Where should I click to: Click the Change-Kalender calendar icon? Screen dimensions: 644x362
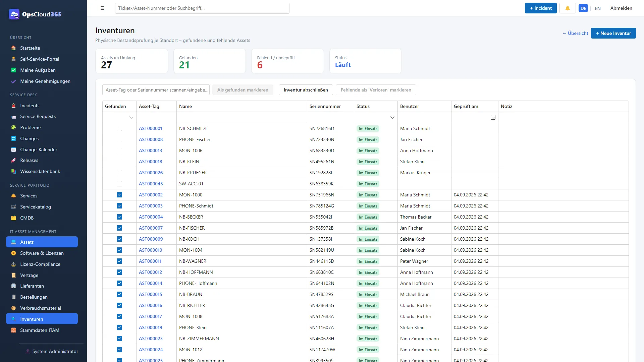(13, 149)
